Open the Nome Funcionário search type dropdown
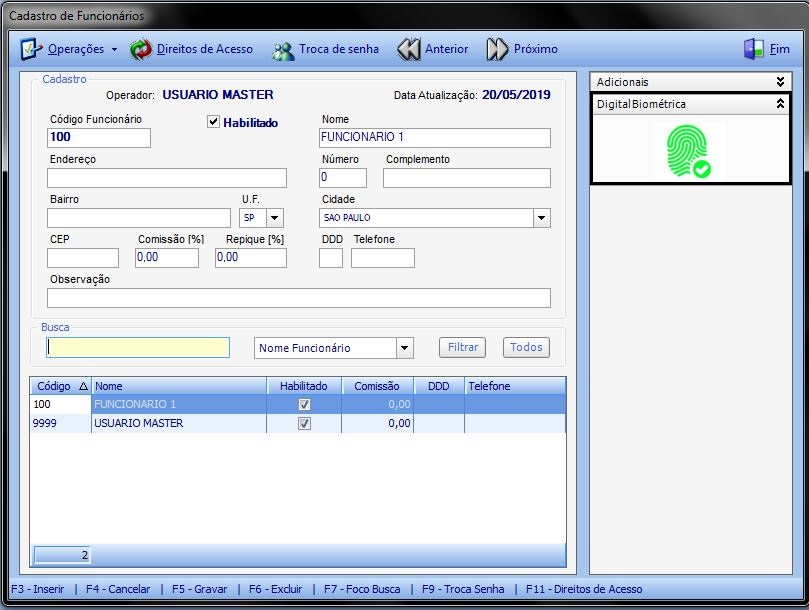This screenshot has height=610, width=809. (x=404, y=348)
